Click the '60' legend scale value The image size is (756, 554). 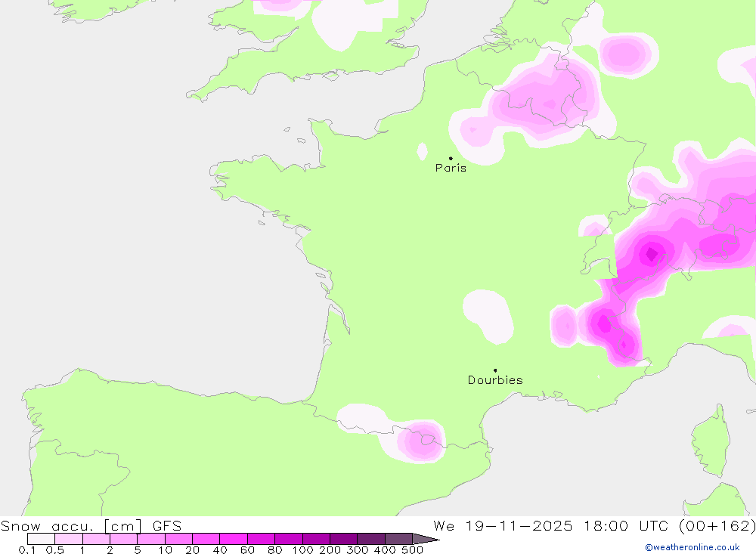point(247,550)
